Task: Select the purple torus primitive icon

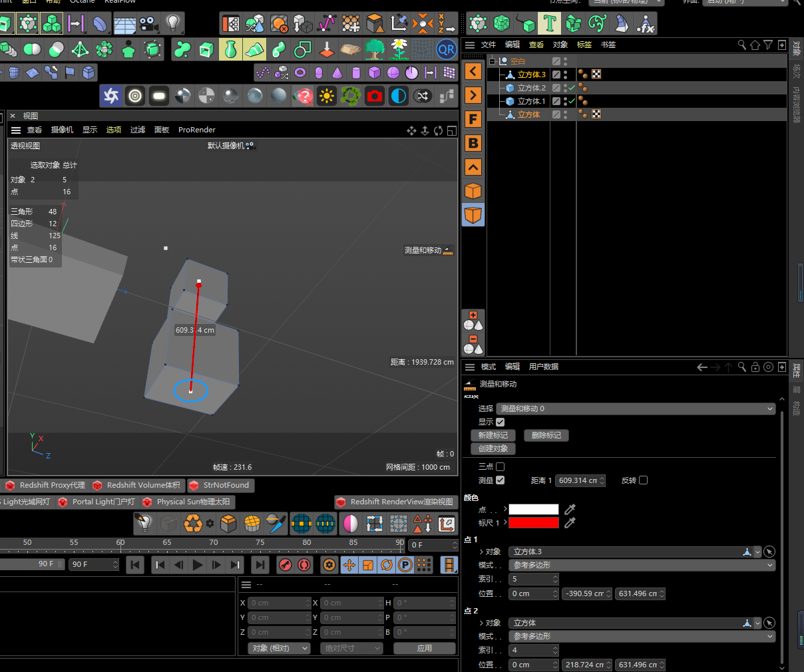Action: coord(300,72)
